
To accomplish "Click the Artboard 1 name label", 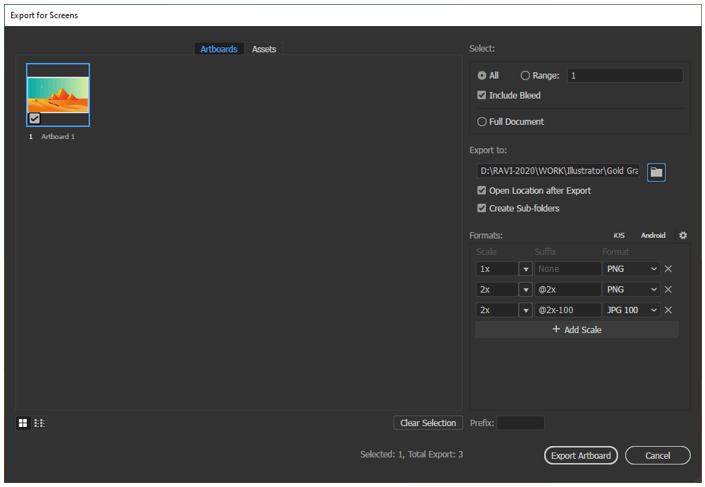I will point(58,137).
